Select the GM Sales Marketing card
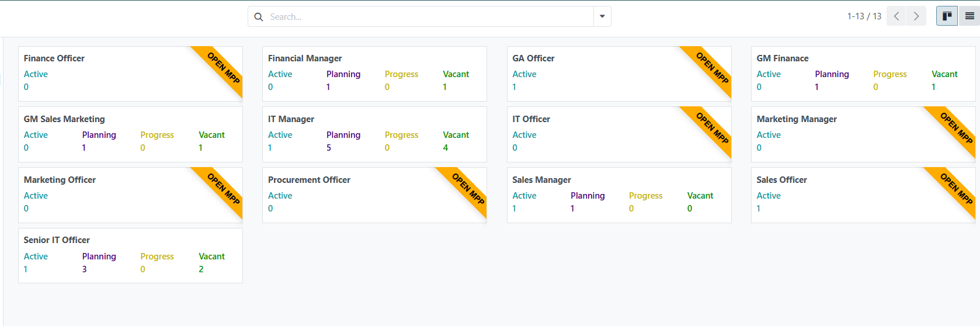This screenshot has height=326, width=980. (x=64, y=119)
